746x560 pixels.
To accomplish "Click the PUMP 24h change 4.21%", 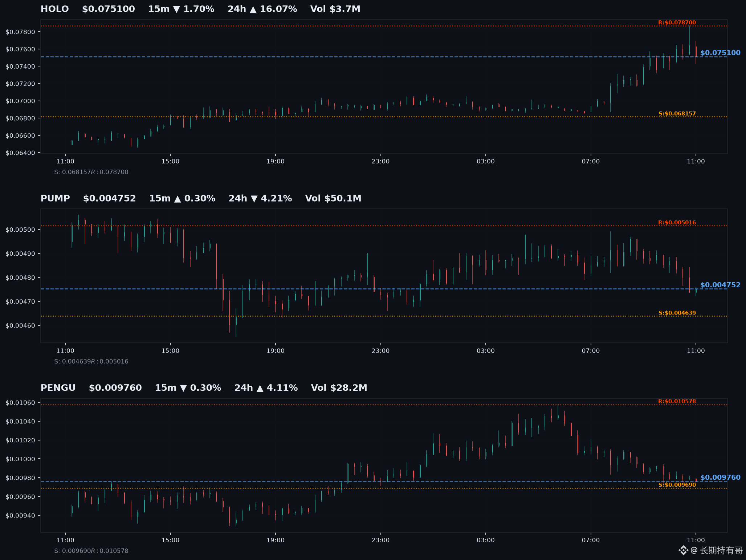I will [260, 198].
